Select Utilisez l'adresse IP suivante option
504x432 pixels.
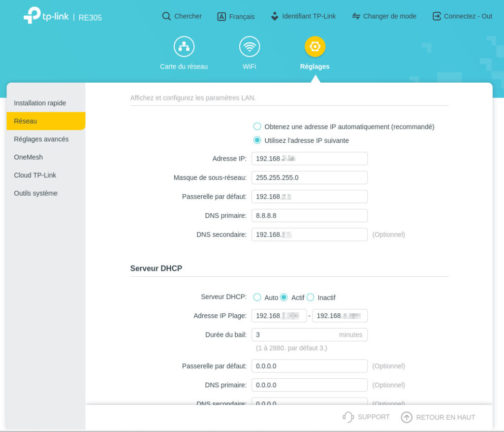coord(257,140)
